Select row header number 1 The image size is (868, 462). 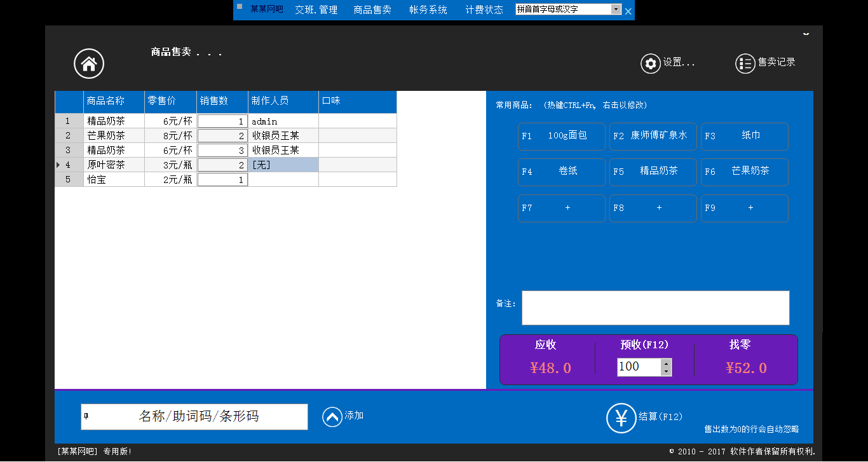coord(69,121)
